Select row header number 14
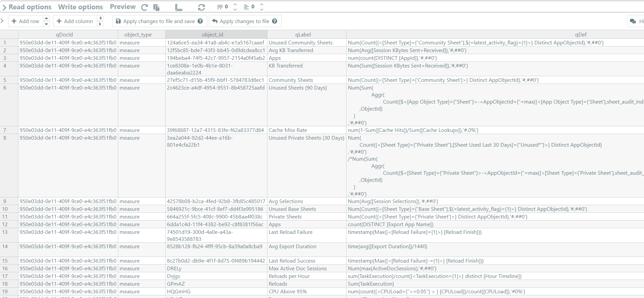 click(x=9, y=250)
